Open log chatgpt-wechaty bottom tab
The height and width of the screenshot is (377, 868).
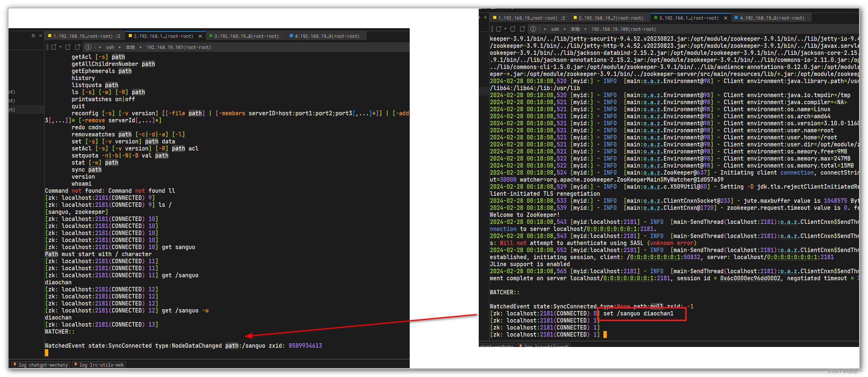[41, 365]
